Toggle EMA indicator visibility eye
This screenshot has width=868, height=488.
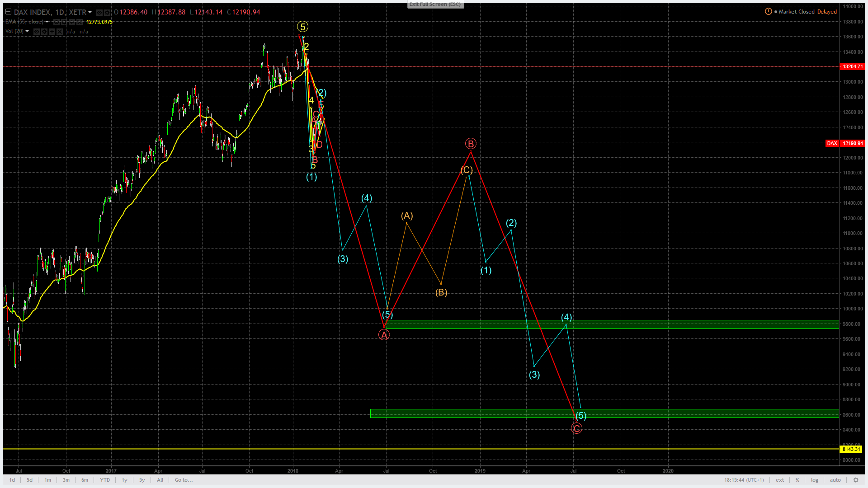pyautogui.click(x=57, y=22)
